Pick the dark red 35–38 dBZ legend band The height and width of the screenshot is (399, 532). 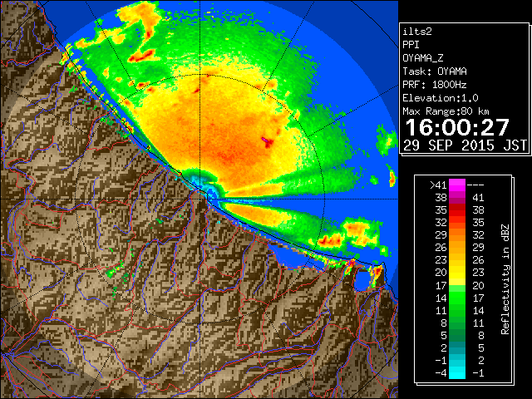pyautogui.click(x=457, y=210)
